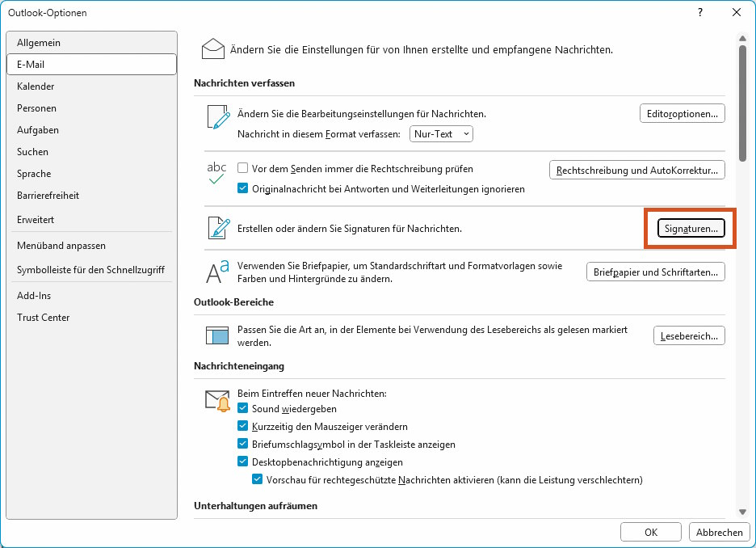
Task: Click the question mark help icon
Action: pyautogui.click(x=700, y=13)
